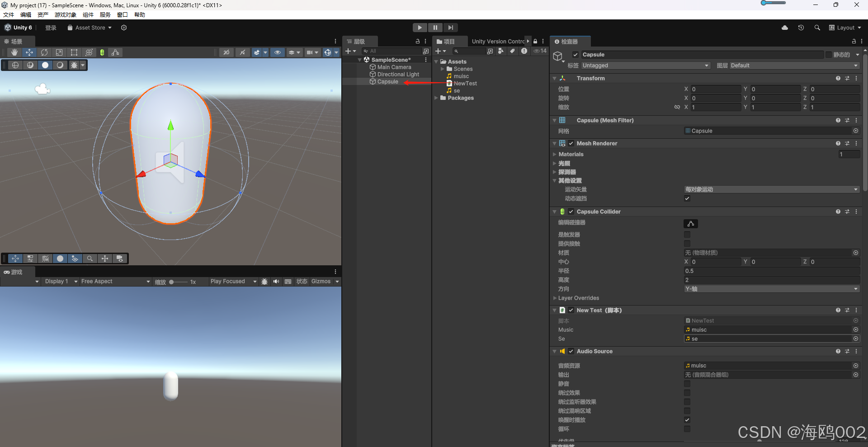
Task: Open Gizmos dropdown arrow in Scene toolbar
Action: (336, 52)
